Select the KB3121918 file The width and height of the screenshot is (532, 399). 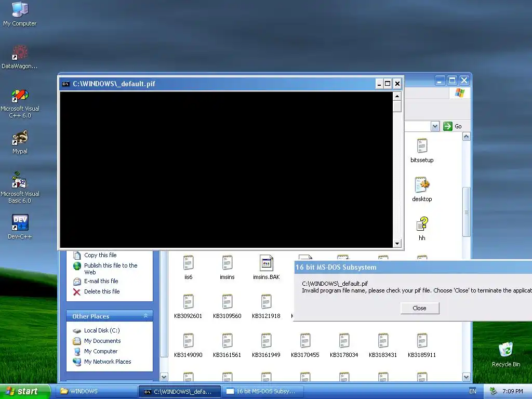coord(267,307)
